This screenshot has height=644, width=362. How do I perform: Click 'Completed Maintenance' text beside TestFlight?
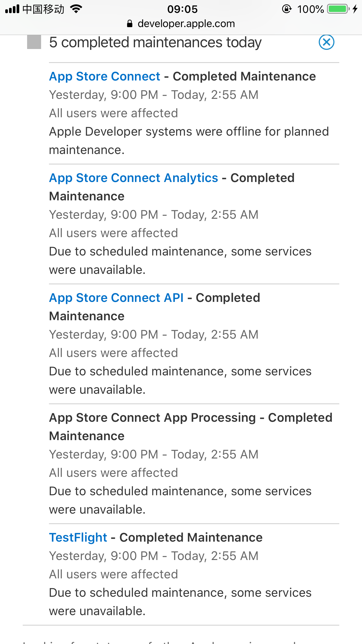pyautogui.click(x=191, y=538)
